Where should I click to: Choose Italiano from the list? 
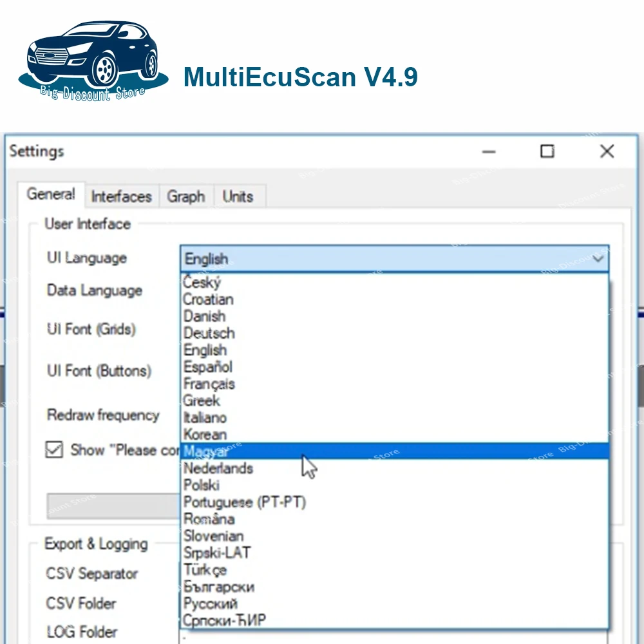pyautogui.click(x=394, y=418)
